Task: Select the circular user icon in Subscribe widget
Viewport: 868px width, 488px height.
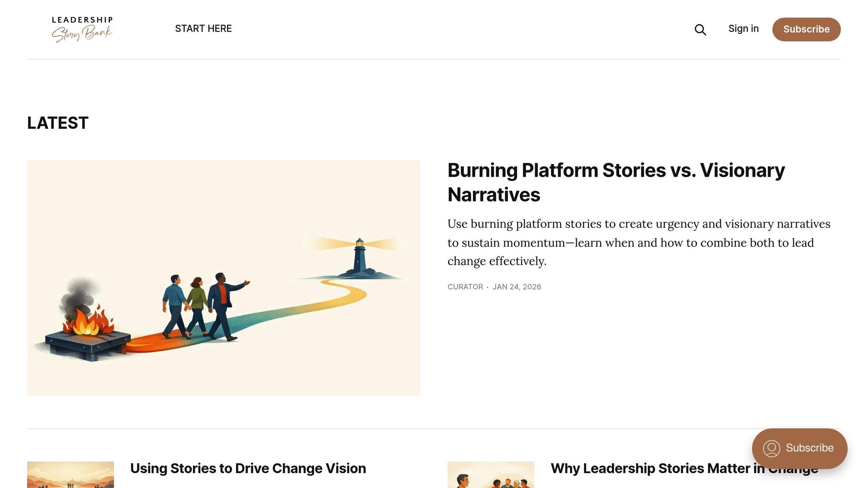Action: [771, 448]
